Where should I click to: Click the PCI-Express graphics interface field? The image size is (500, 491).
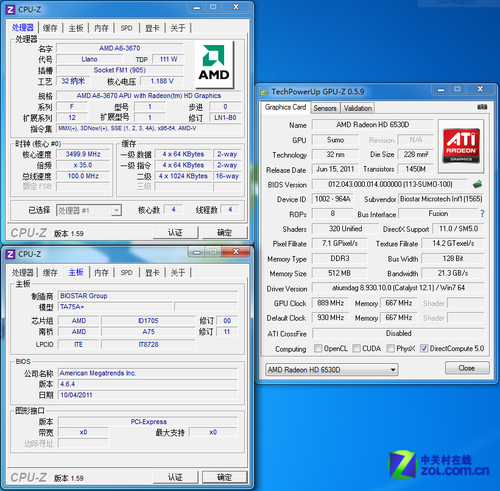pos(148,422)
